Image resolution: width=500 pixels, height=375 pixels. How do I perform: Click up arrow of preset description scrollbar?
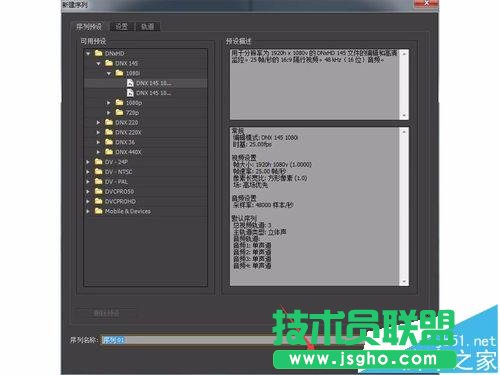pos(404,53)
